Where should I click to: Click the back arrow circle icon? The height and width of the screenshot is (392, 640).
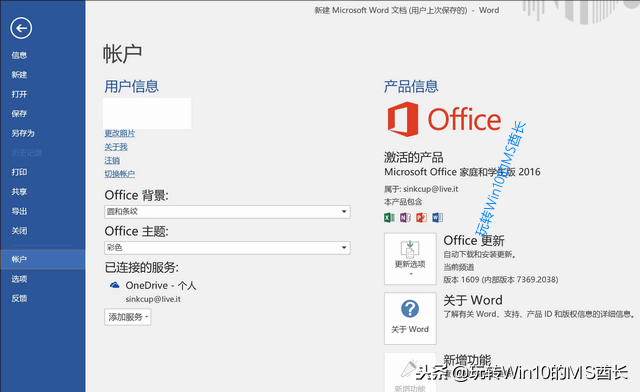click(x=21, y=28)
